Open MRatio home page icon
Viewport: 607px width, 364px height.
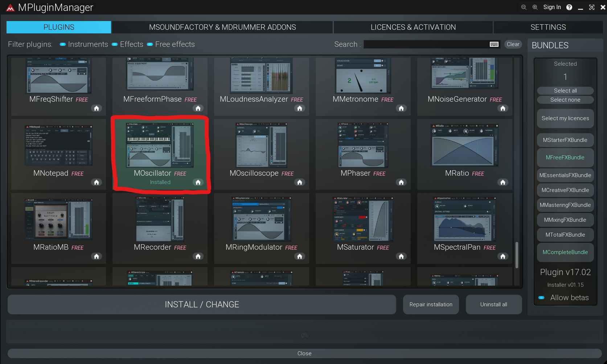(503, 182)
